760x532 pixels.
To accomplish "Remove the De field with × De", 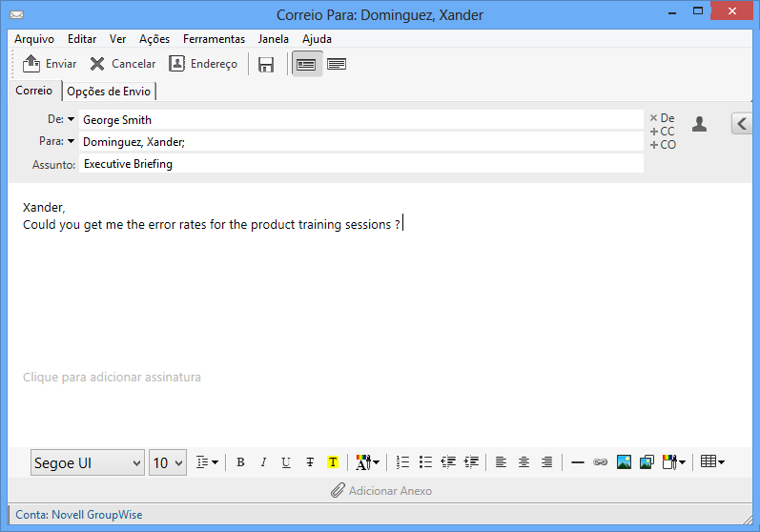I will (x=662, y=117).
